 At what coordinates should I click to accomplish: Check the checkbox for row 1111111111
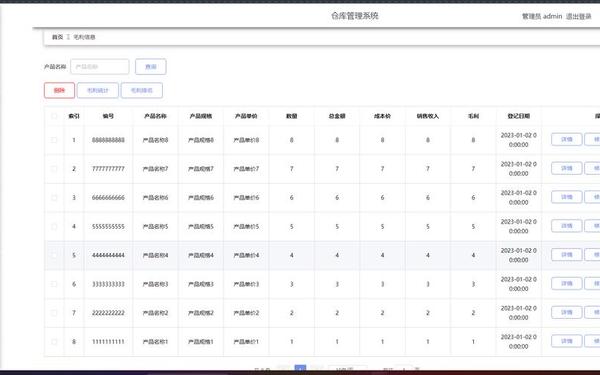point(54,342)
